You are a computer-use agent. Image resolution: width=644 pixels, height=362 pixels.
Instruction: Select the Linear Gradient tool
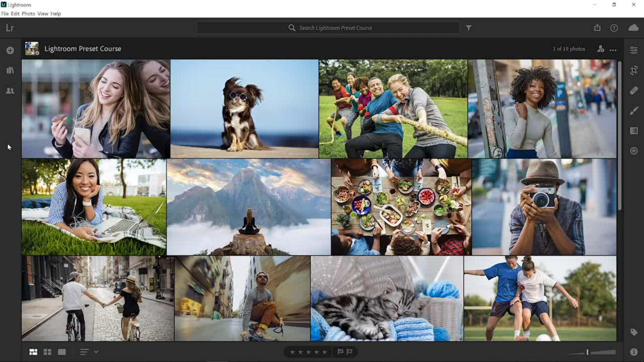(x=634, y=131)
